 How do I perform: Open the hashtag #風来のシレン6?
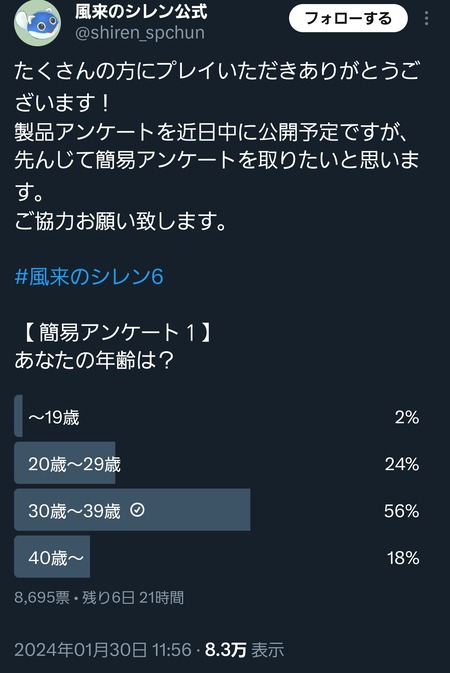point(89,276)
